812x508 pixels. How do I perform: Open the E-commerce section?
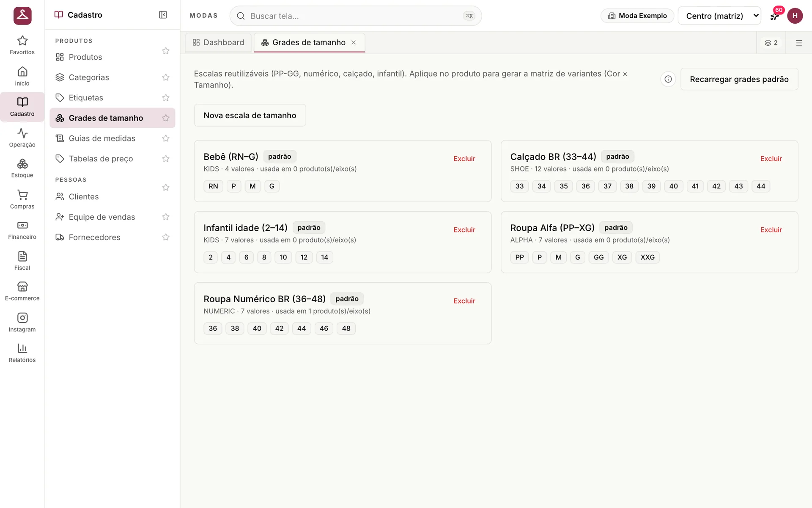pyautogui.click(x=22, y=292)
